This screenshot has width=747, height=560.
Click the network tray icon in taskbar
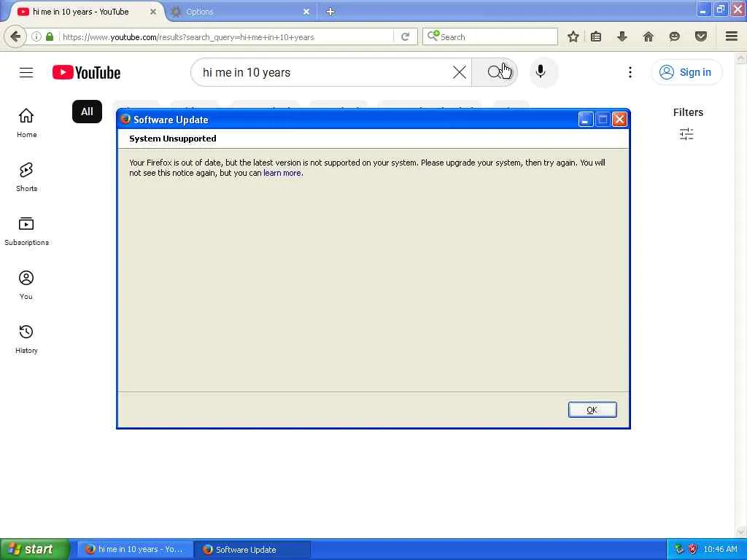point(680,549)
